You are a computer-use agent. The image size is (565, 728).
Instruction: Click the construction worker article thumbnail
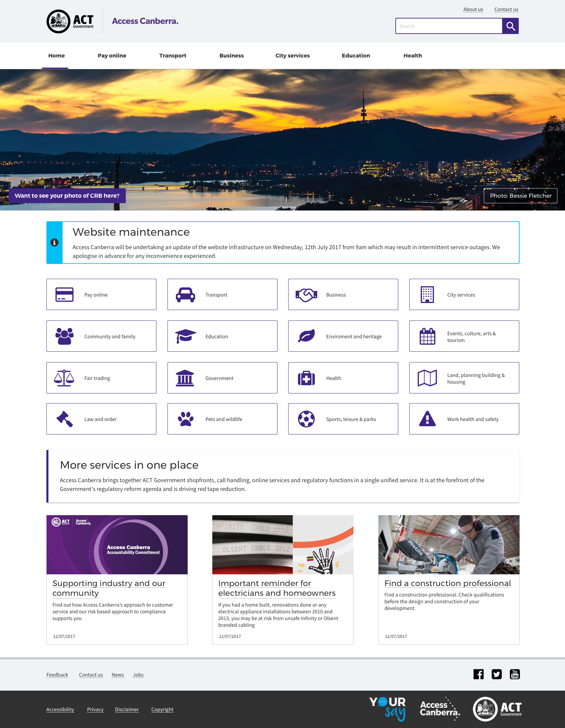tap(449, 545)
